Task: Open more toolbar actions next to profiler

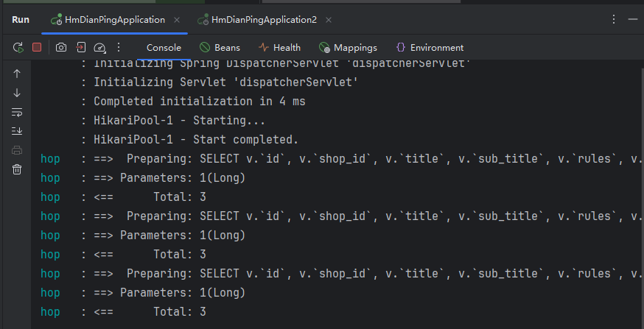Action: [x=119, y=48]
